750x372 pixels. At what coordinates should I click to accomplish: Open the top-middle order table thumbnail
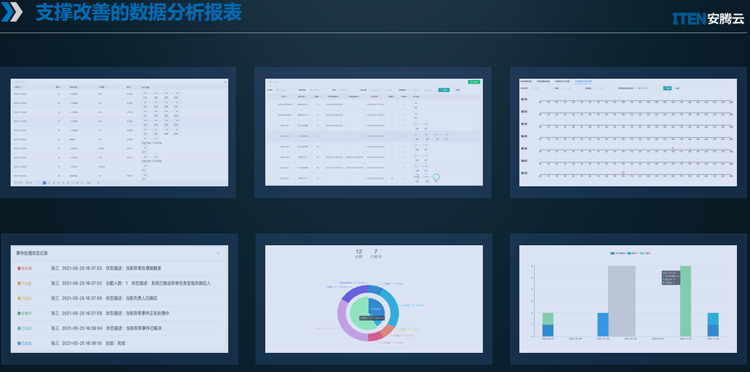point(374,132)
